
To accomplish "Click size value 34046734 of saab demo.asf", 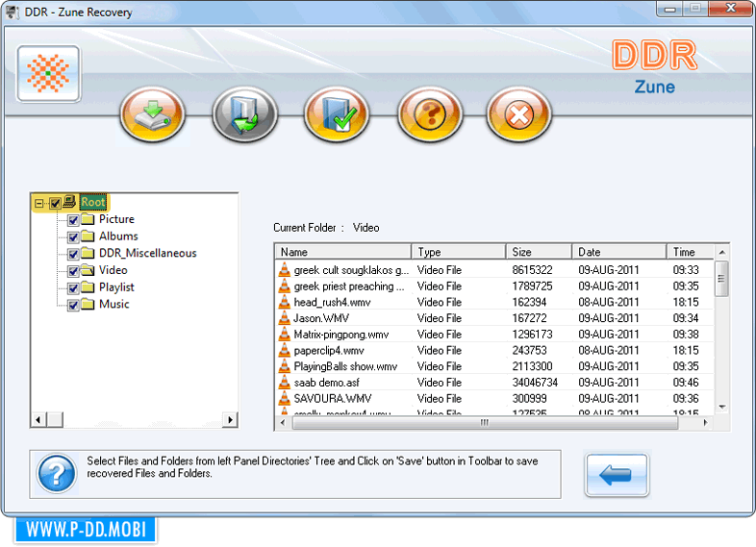I will (x=535, y=383).
